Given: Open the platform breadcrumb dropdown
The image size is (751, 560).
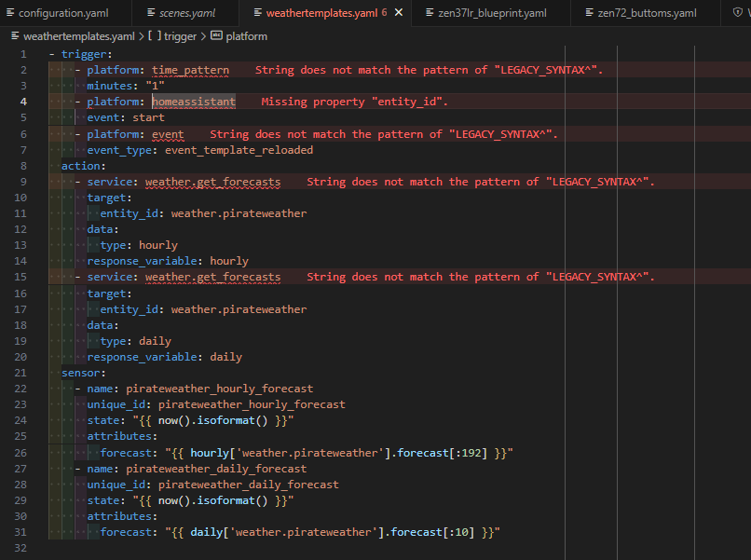Looking at the screenshot, I should pyautogui.click(x=246, y=36).
